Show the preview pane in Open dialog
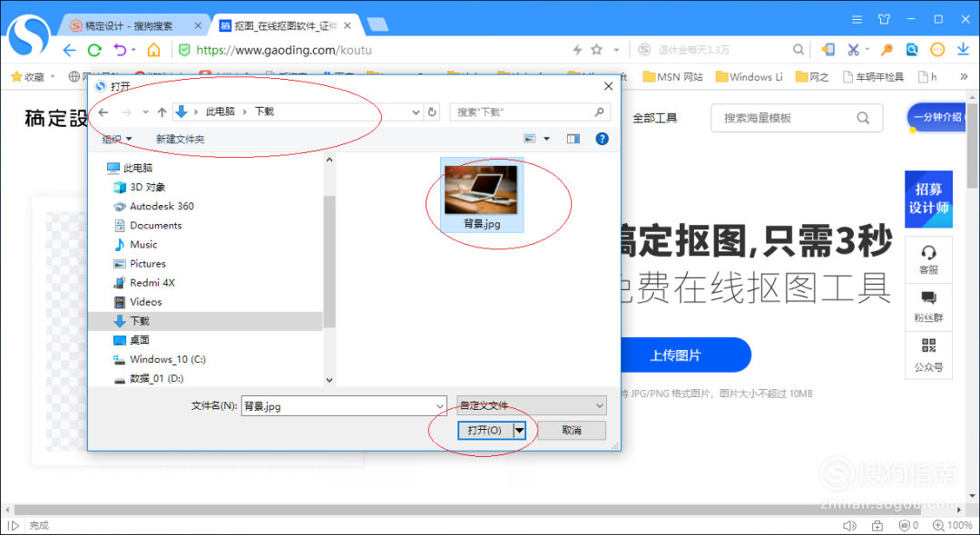The height and width of the screenshot is (535, 980). [573, 139]
